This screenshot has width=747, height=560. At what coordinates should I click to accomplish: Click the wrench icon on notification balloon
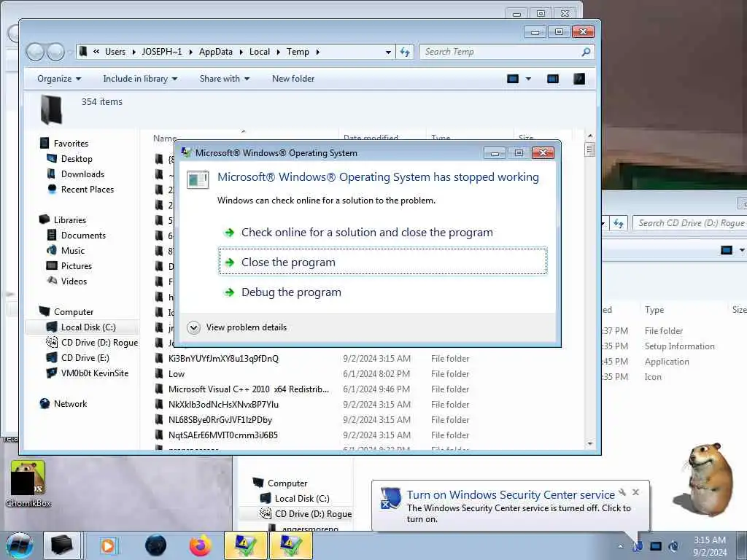click(x=622, y=492)
